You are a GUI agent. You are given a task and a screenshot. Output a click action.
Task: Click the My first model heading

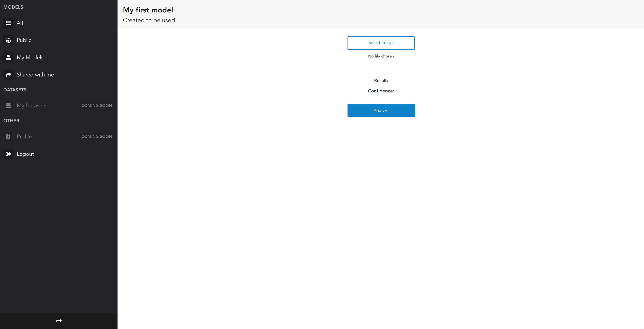click(x=148, y=10)
